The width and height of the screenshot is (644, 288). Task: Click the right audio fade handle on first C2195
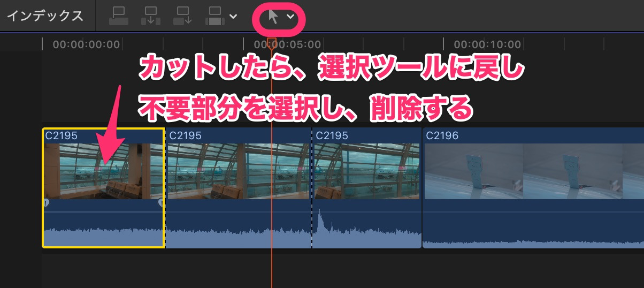coord(161,203)
